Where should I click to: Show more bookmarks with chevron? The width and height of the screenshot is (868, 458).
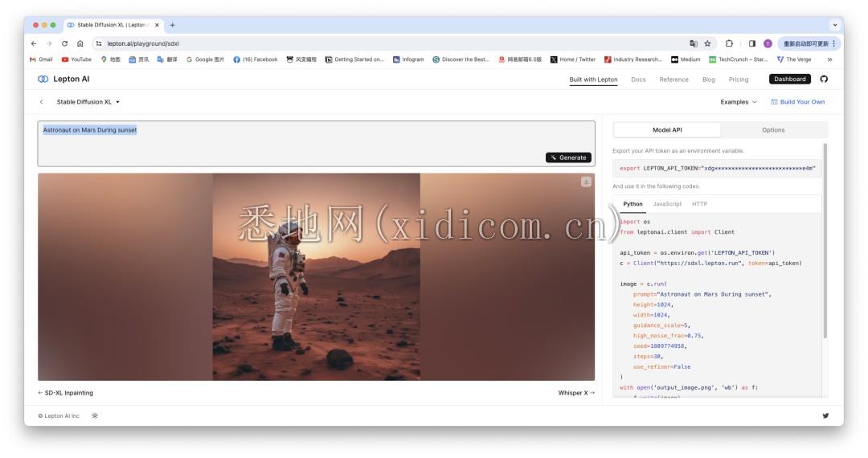tap(829, 59)
